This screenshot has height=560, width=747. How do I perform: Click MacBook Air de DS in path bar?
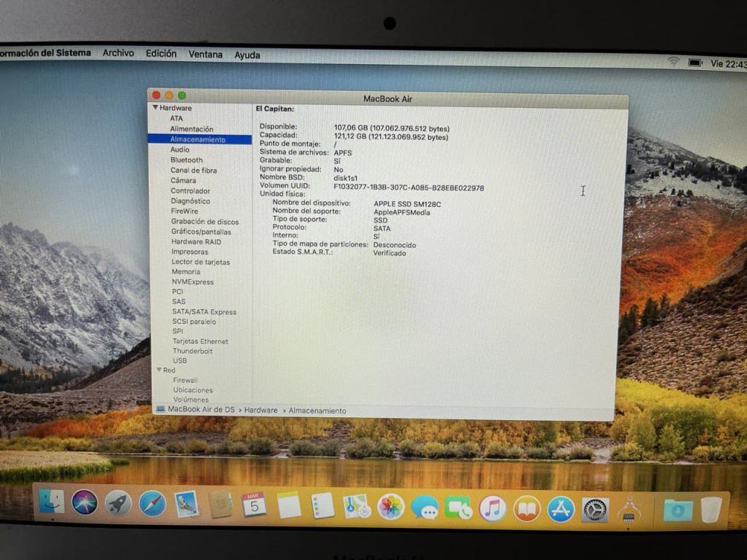tap(201, 409)
